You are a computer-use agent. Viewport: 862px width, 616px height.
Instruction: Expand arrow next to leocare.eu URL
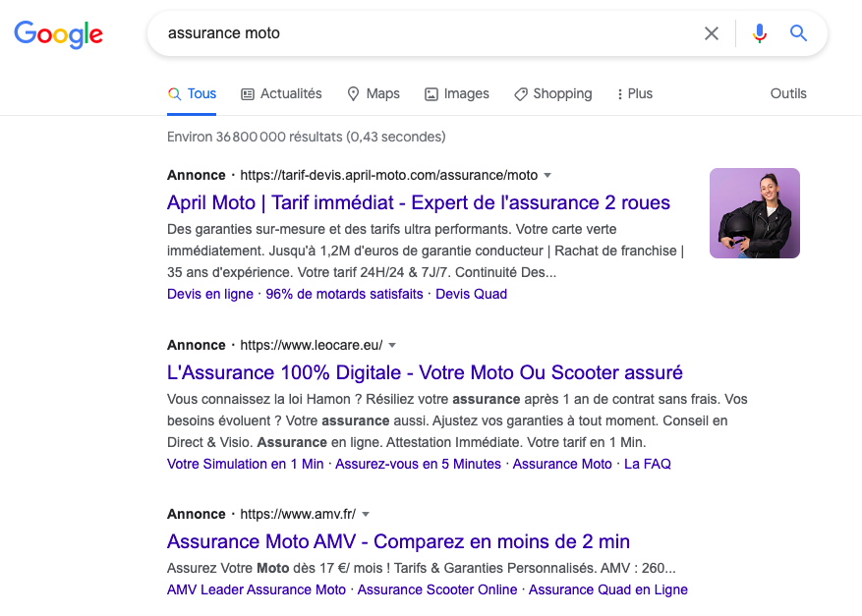(392, 345)
